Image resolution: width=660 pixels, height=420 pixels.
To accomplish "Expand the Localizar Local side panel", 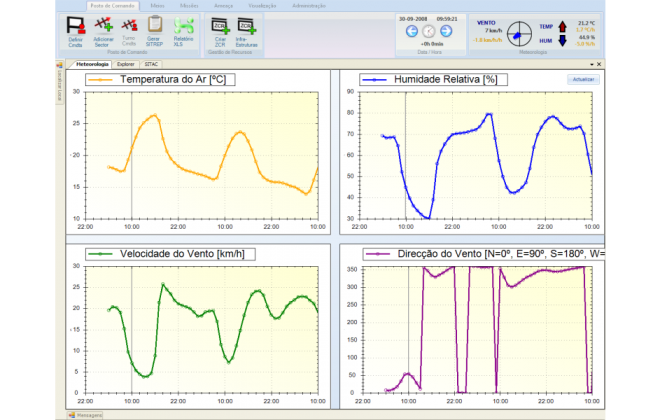I will [59, 85].
